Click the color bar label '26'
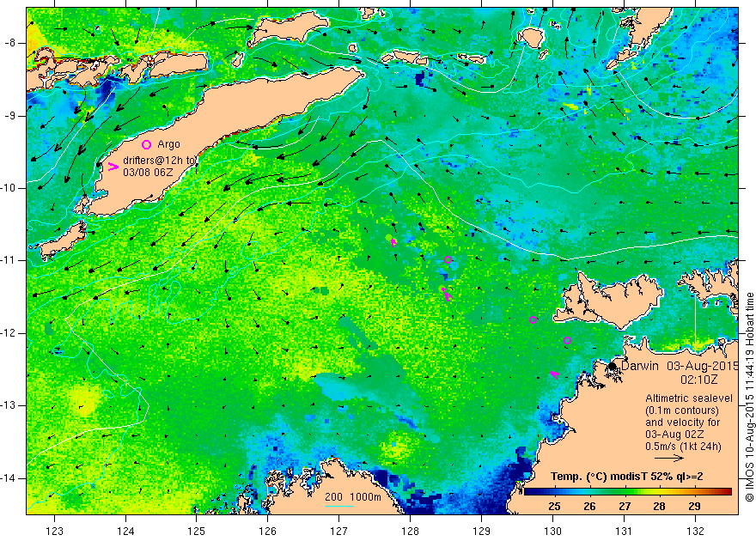Viewport: 756px width, 541px height. [x=589, y=507]
